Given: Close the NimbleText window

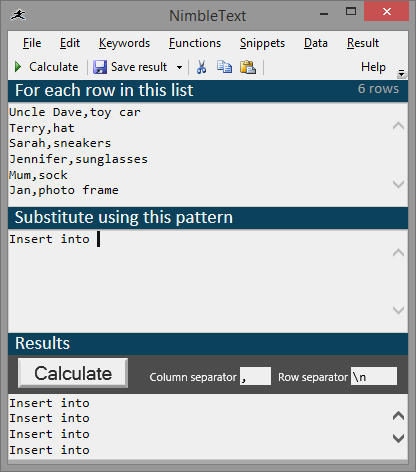Looking at the screenshot, I should coord(387,12).
